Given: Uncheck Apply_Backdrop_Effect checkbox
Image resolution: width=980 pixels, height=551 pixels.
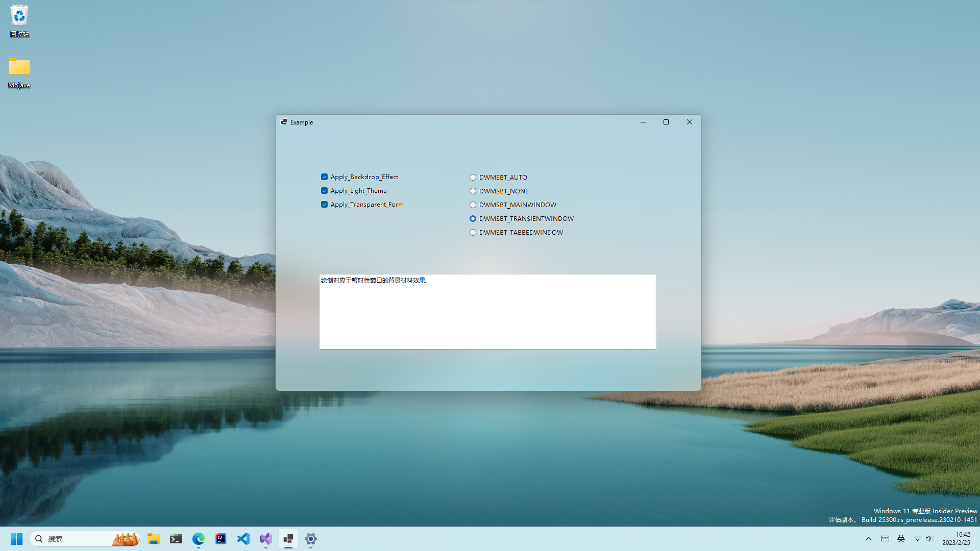Looking at the screenshot, I should [x=324, y=177].
